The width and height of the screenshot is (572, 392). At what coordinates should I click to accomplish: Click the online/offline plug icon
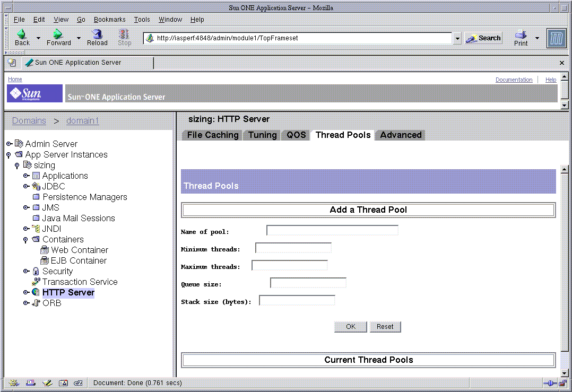pyautogui.click(x=549, y=383)
